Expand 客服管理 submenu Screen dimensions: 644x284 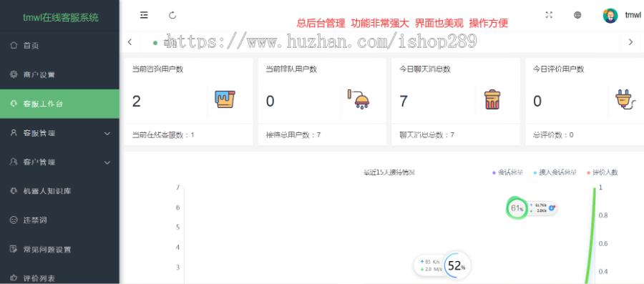59,133
